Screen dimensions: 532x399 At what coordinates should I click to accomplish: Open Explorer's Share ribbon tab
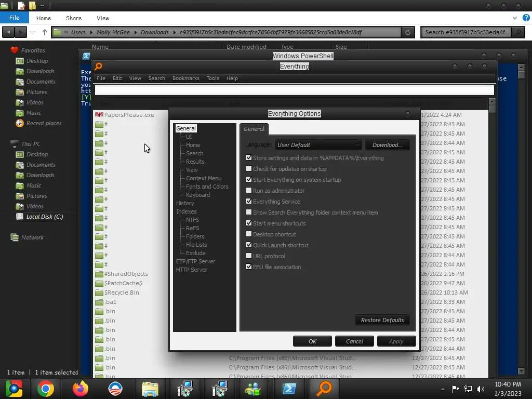74,18
